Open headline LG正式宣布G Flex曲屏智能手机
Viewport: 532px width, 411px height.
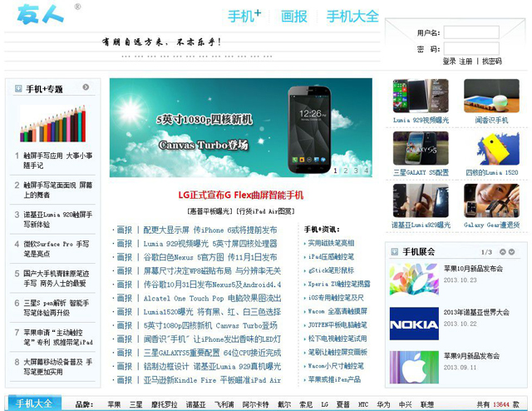click(x=241, y=196)
